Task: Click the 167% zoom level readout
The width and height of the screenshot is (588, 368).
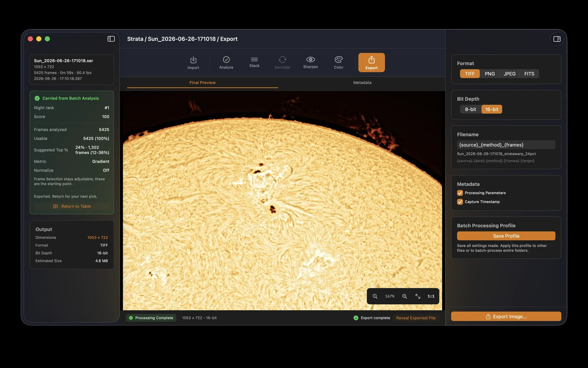Action: pos(390,296)
